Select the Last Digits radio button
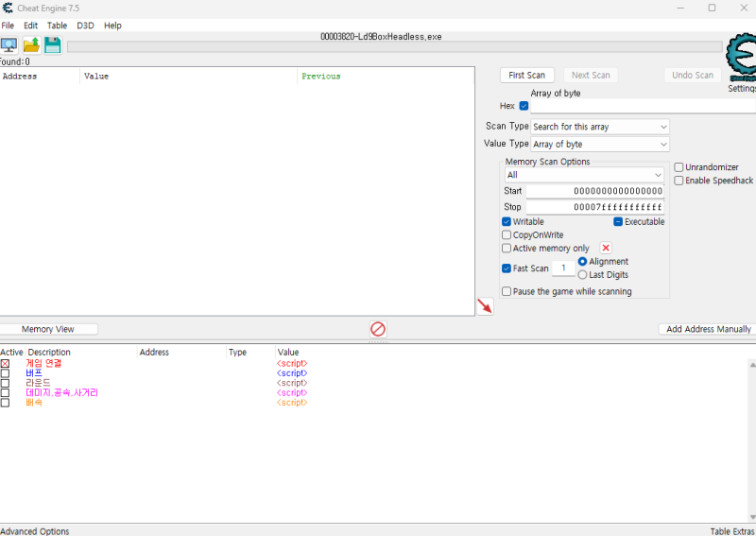756x536 pixels. pos(582,275)
